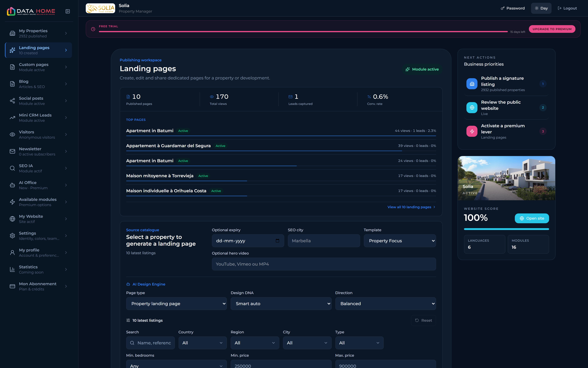Click the My Website globe icon

[x=12, y=219]
